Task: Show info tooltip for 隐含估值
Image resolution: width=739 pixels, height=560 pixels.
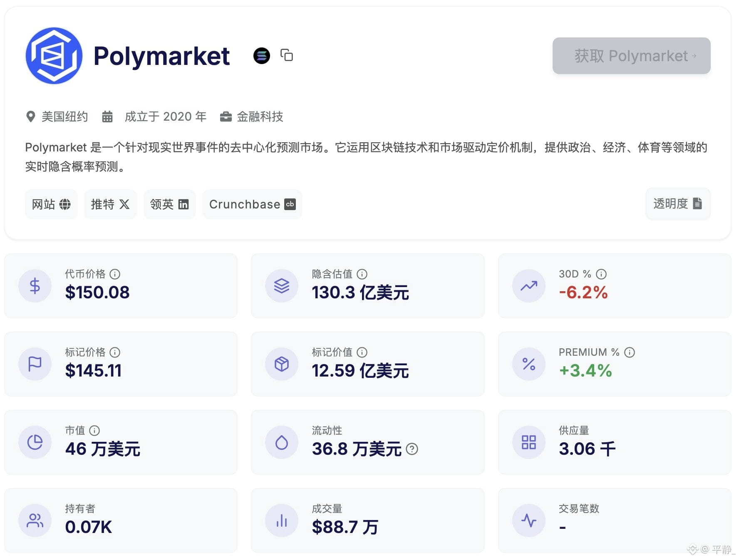Action: pos(362,274)
